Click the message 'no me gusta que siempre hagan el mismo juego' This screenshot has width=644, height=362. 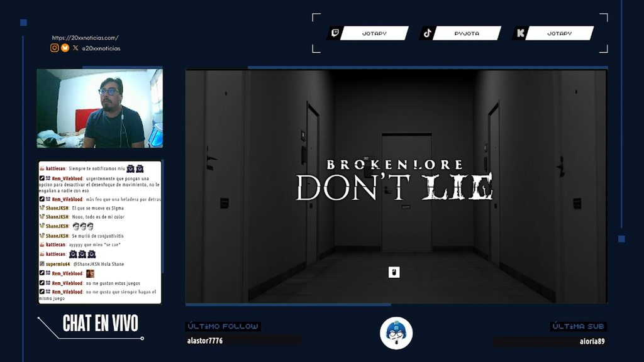97,295
